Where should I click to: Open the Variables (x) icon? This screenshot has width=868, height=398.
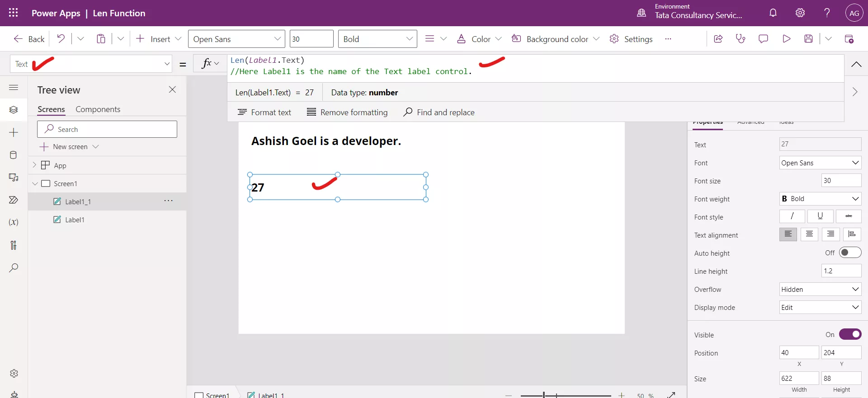14,222
